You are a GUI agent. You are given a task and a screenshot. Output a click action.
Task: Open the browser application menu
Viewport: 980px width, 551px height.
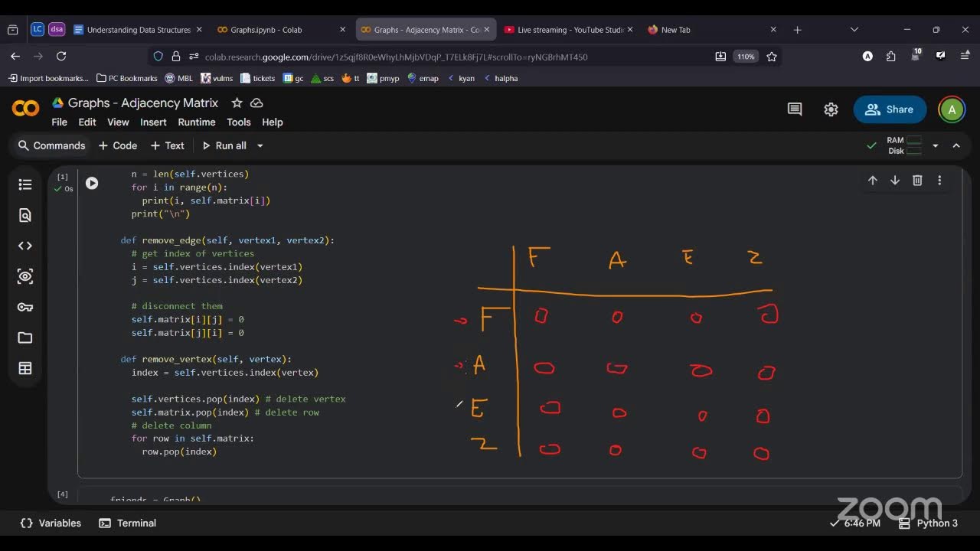pos(965,56)
